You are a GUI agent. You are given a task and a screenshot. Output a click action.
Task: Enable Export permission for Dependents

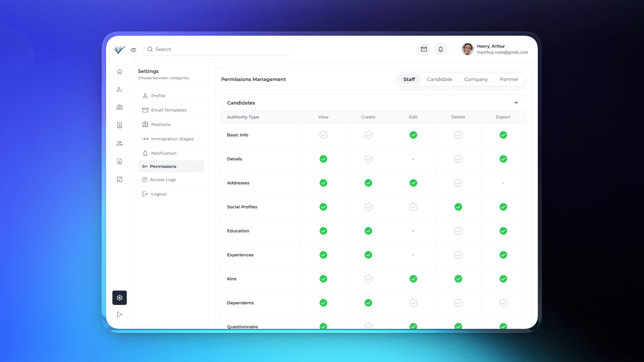[503, 303]
